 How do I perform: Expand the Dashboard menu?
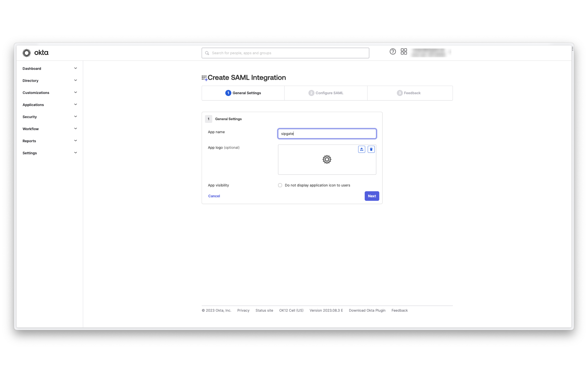coord(50,68)
